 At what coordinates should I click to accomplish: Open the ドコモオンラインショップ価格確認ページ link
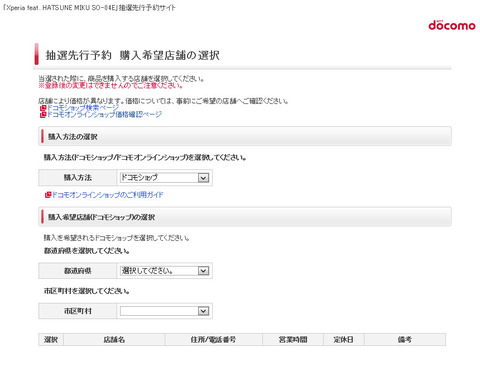point(104,114)
